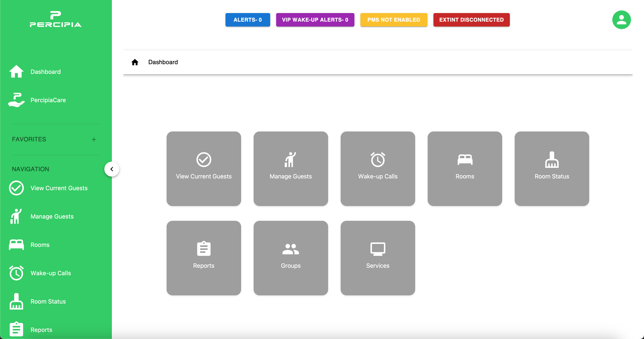Select PercipiaCare in the sidebar
Viewport: 644px width, 339px height.
pyautogui.click(x=48, y=100)
